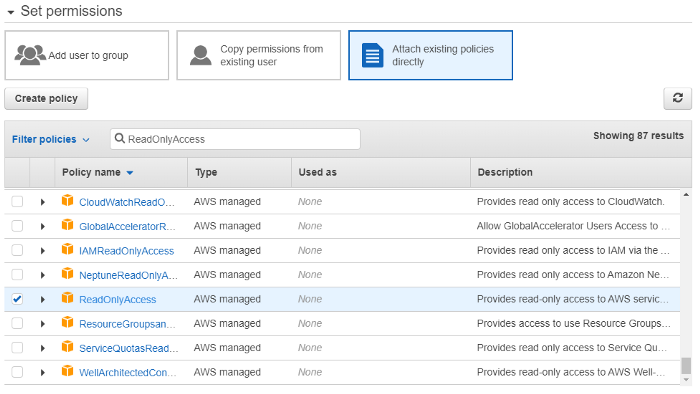700x394 pixels.
Task: Click the Create policy button
Action: coord(46,98)
